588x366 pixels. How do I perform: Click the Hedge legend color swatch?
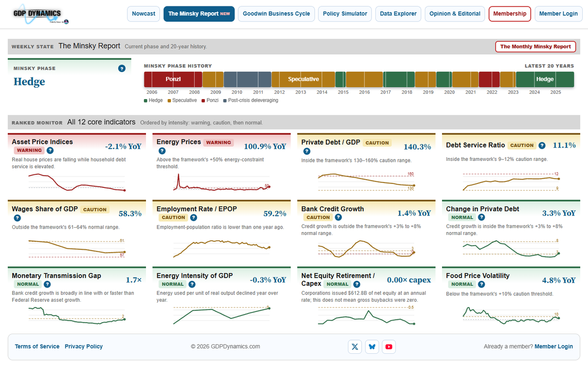(146, 101)
